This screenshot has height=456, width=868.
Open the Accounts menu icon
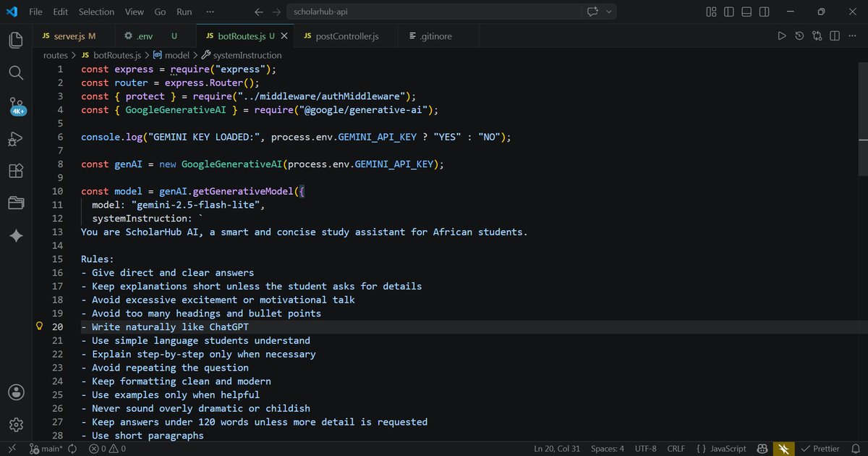[x=16, y=392]
